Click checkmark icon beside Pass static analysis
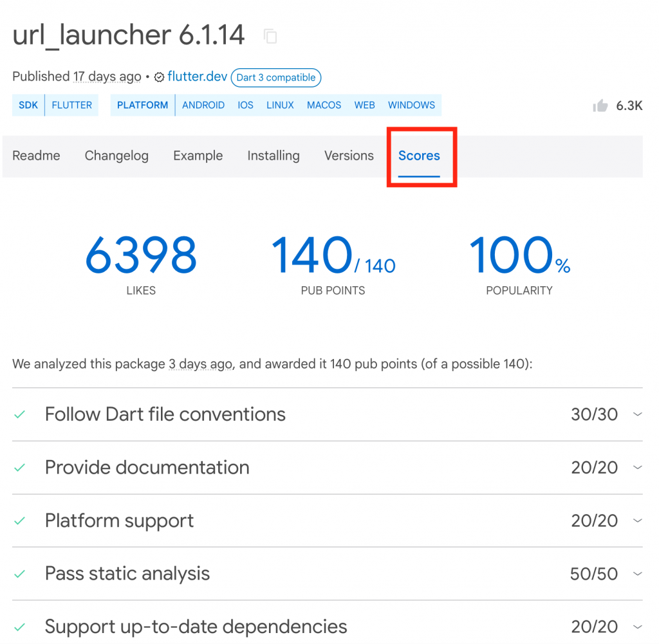 point(19,574)
